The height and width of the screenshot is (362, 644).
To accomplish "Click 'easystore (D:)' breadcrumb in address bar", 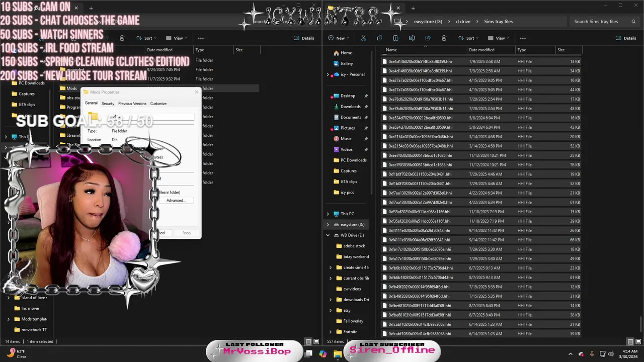I will [x=428, y=22].
